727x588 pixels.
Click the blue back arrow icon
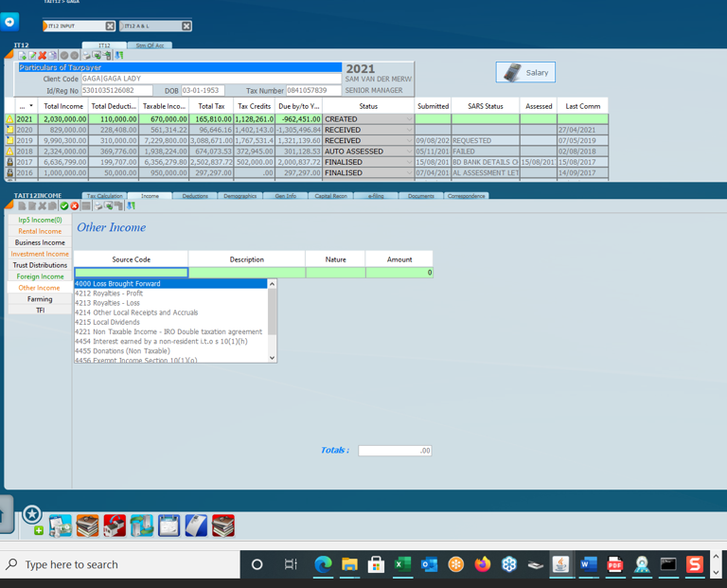tap(10, 22)
